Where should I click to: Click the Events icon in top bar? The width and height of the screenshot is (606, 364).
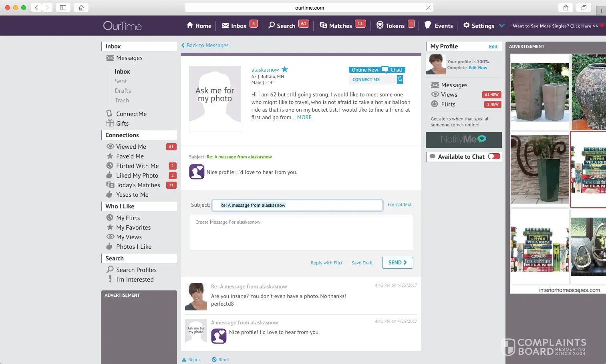click(x=428, y=25)
